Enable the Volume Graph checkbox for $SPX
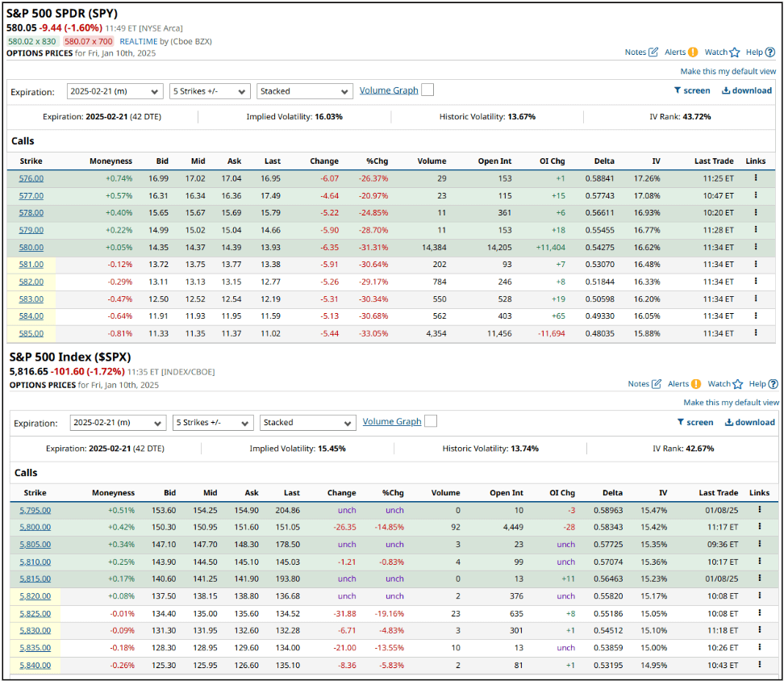The height and width of the screenshot is (681, 784). (432, 422)
